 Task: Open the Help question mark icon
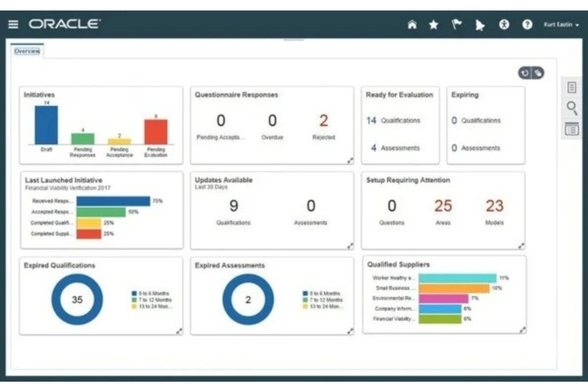point(527,25)
